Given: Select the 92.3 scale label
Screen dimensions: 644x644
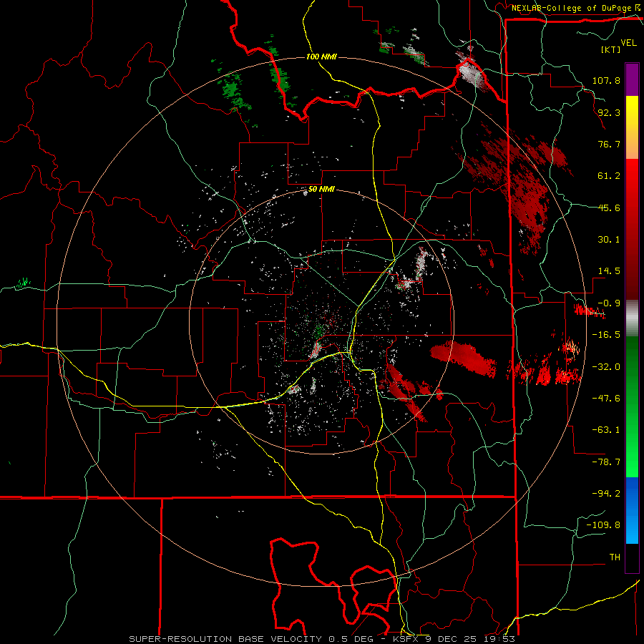Looking at the screenshot, I should coord(609,112).
